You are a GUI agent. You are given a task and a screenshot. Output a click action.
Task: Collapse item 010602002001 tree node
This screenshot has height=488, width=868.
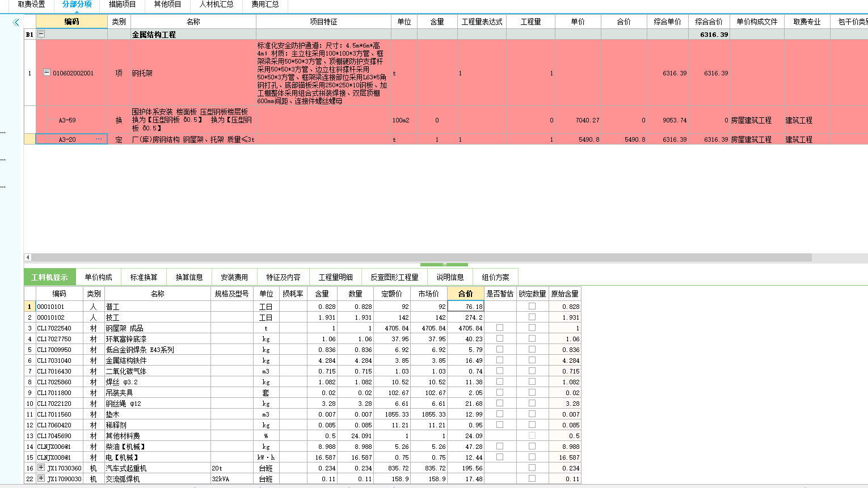tap(47, 73)
